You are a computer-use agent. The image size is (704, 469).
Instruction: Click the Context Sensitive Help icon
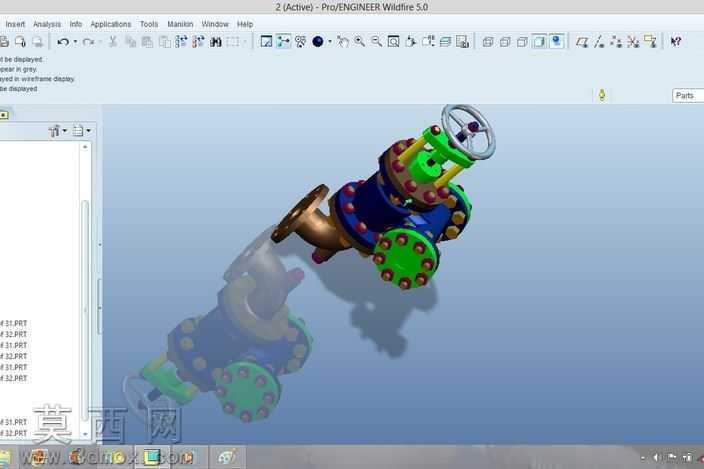point(676,42)
